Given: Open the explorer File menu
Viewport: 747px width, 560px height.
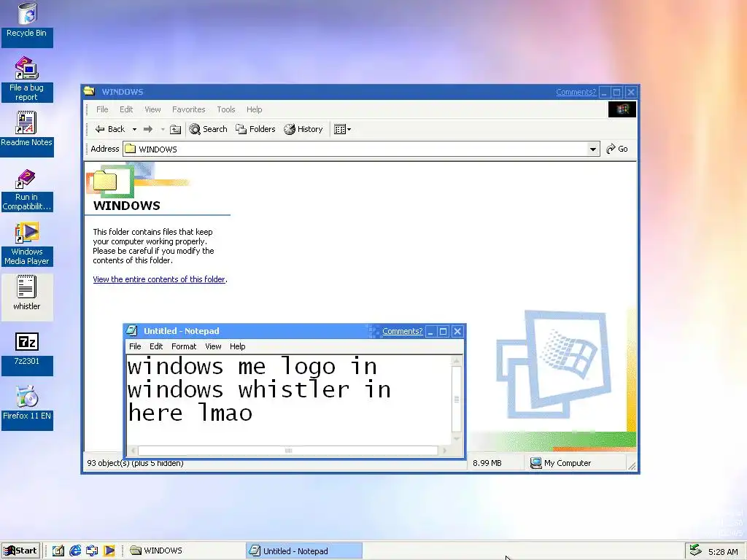Looking at the screenshot, I should pyautogui.click(x=102, y=109).
